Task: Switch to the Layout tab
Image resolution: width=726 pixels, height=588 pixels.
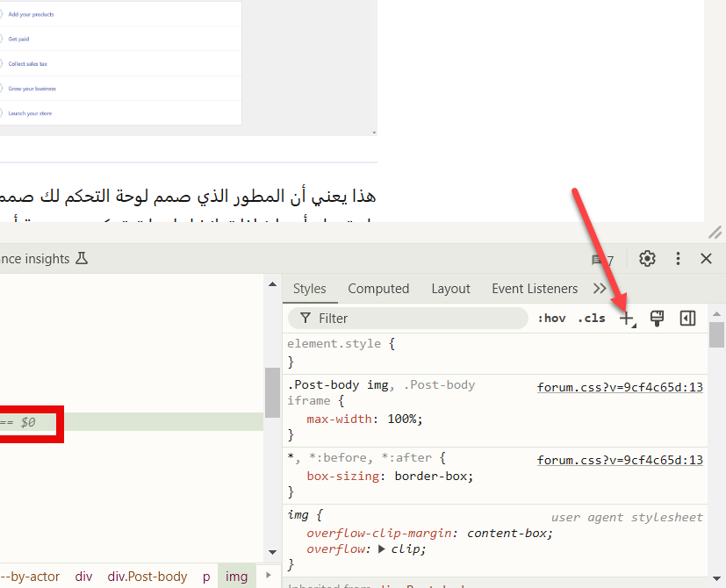Action: [x=450, y=289]
